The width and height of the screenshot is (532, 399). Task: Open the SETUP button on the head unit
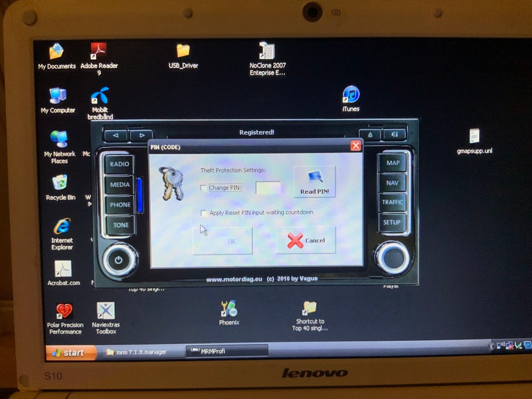tap(392, 222)
